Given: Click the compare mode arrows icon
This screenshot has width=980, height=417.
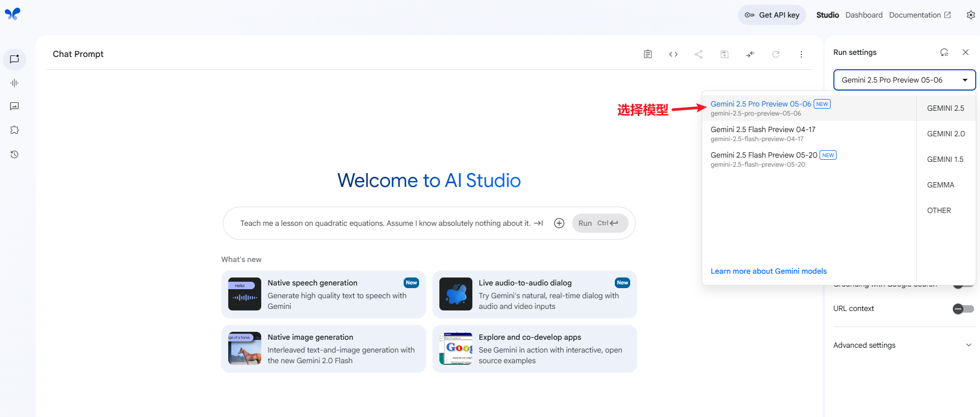Looking at the screenshot, I should (750, 54).
